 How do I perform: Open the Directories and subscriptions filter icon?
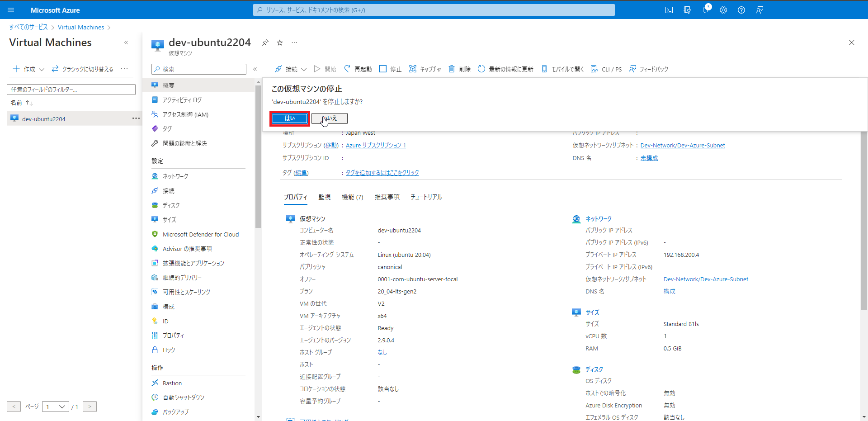(687, 10)
